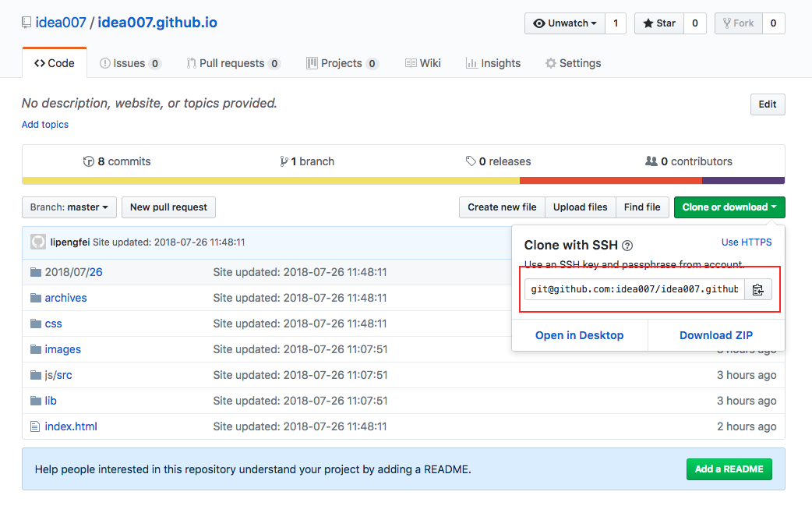Screen dimensions: 812x527
Task: Click the Fork button
Action: [x=739, y=23]
